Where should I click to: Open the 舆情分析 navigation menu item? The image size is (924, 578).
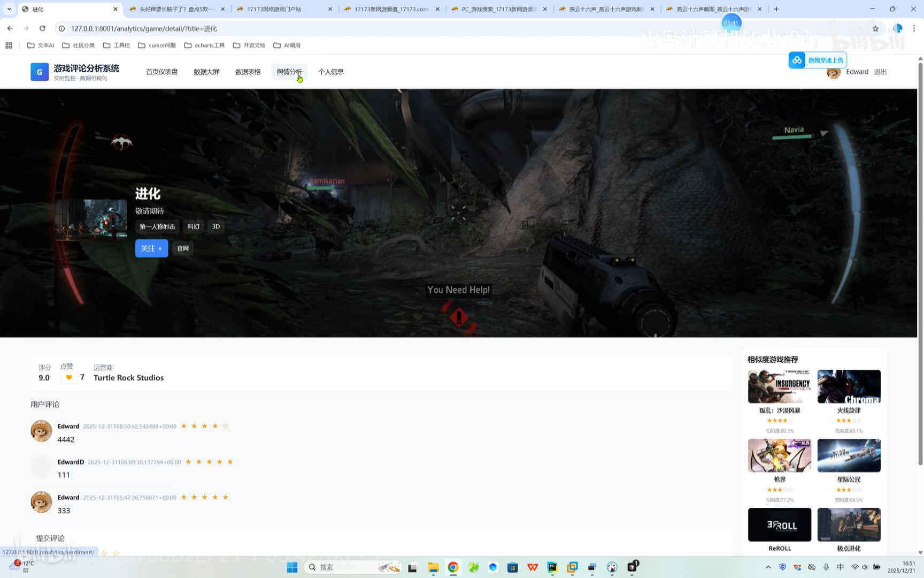pos(289,72)
